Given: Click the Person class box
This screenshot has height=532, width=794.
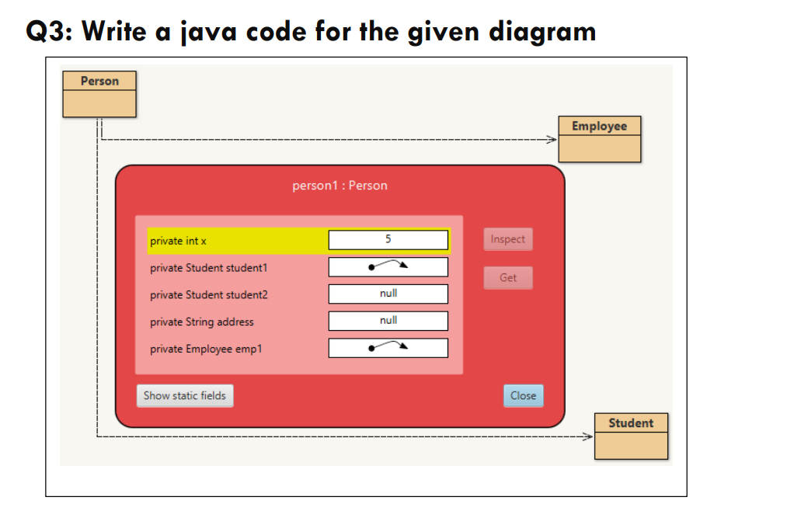Looking at the screenshot, I should coord(99,93).
